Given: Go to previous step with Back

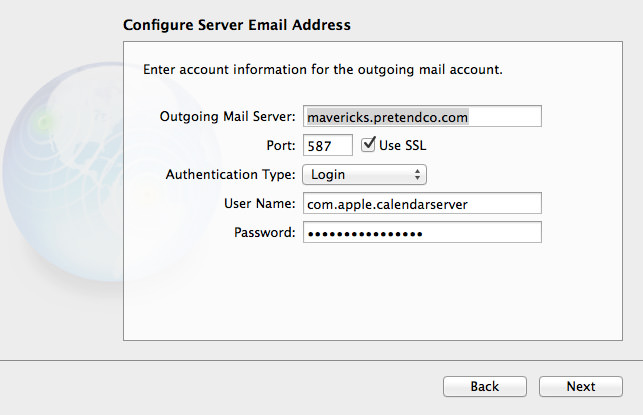Looking at the screenshot, I should tap(485, 387).
